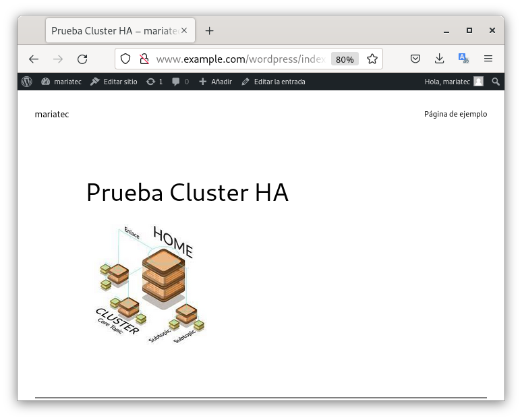Open the Firefox hamburger application menu
Viewport: 522px width, 420px height.
coord(488,59)
